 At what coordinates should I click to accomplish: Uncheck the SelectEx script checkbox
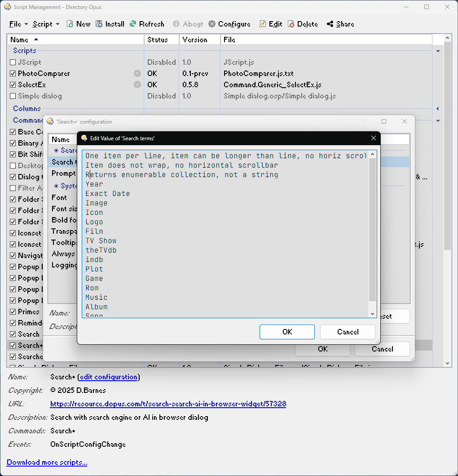(x=13, y=85)
